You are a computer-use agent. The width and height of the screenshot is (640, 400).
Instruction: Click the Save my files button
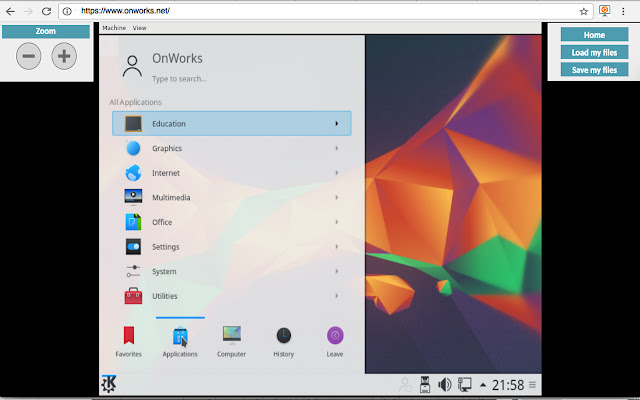coord(594,70)
